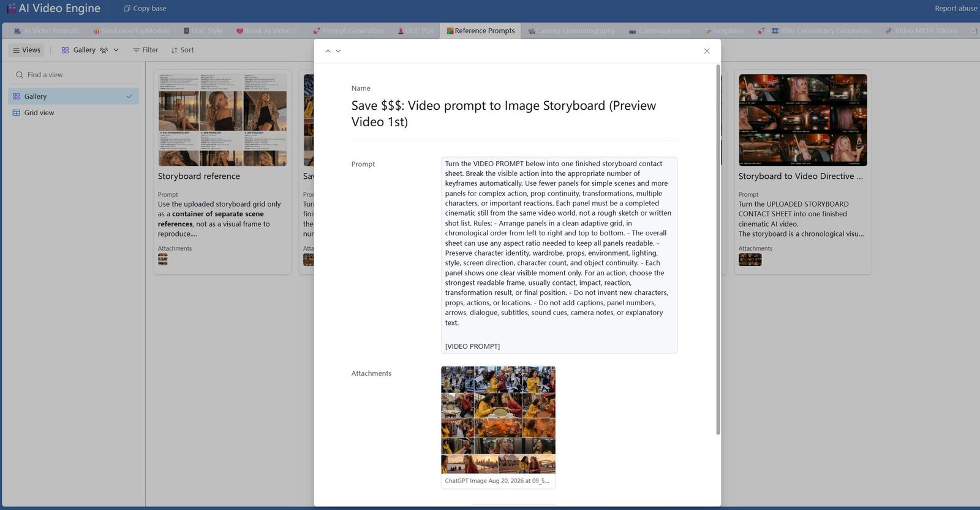Go to next record using down chevron
The width and height of the screenshot is (980, 510).
338,51
